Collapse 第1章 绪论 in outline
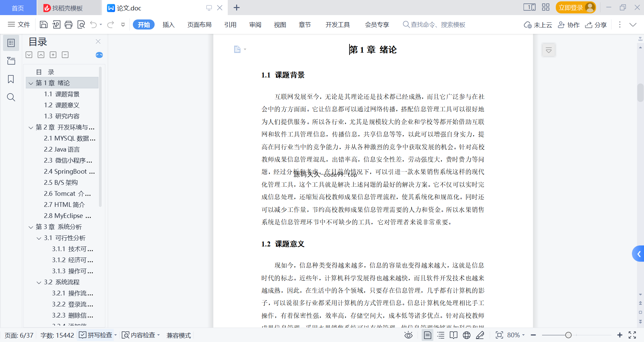This screenshot has height=342, width=644. tap(31, 83)
